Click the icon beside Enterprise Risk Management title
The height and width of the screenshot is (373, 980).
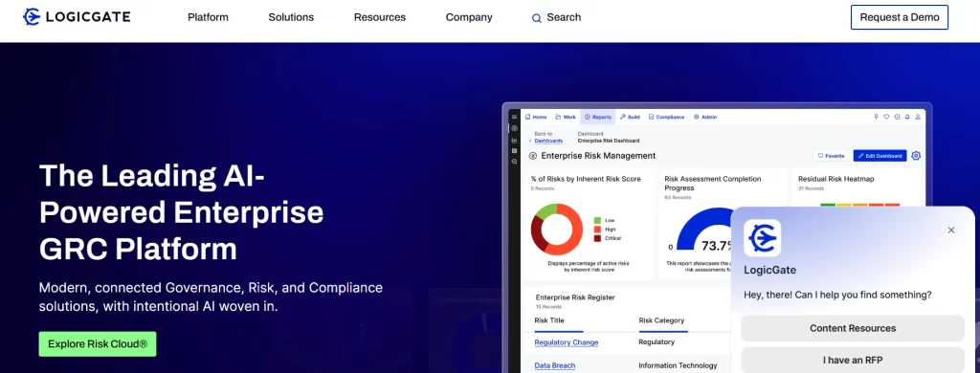tap(532, 156)
